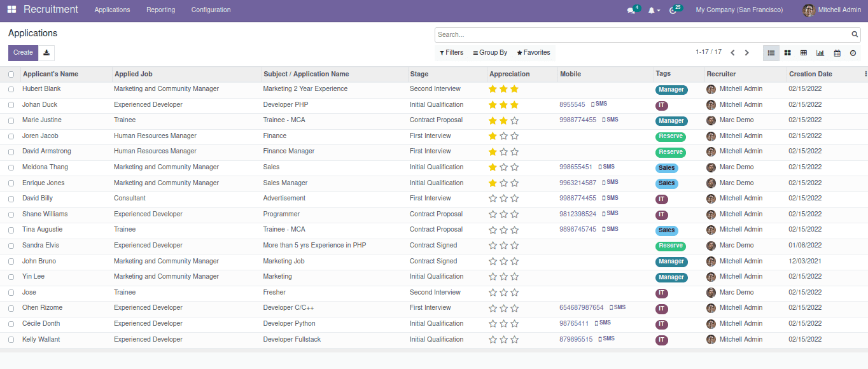Click the Create button

click(x=23, y=53)
